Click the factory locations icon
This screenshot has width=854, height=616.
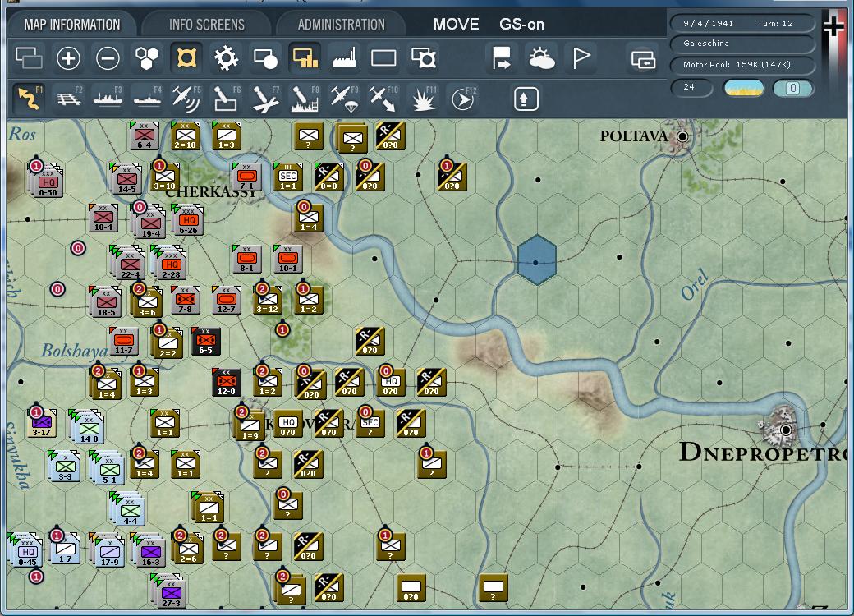point(343,58)
